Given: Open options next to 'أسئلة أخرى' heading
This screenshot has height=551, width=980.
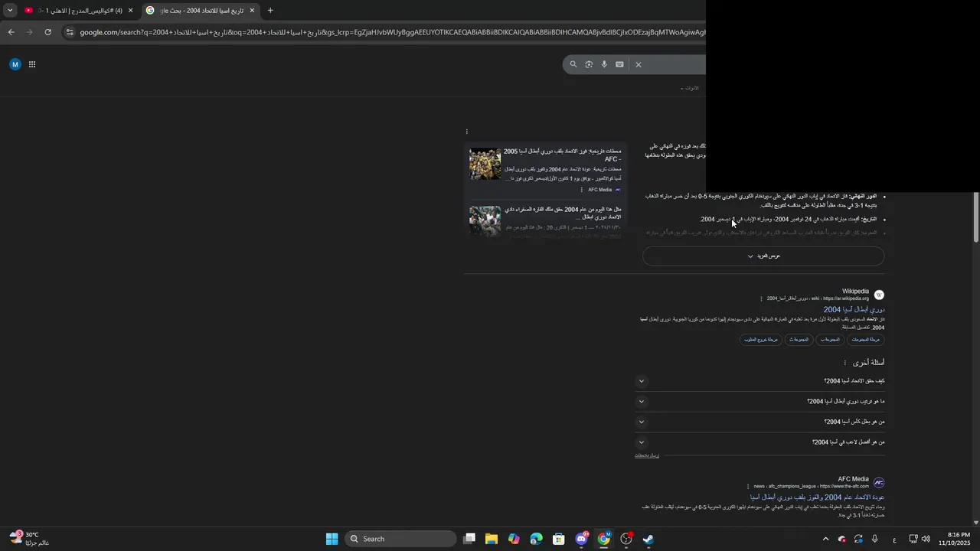Looking at the screenshot, I should click(x=845, y=363).
